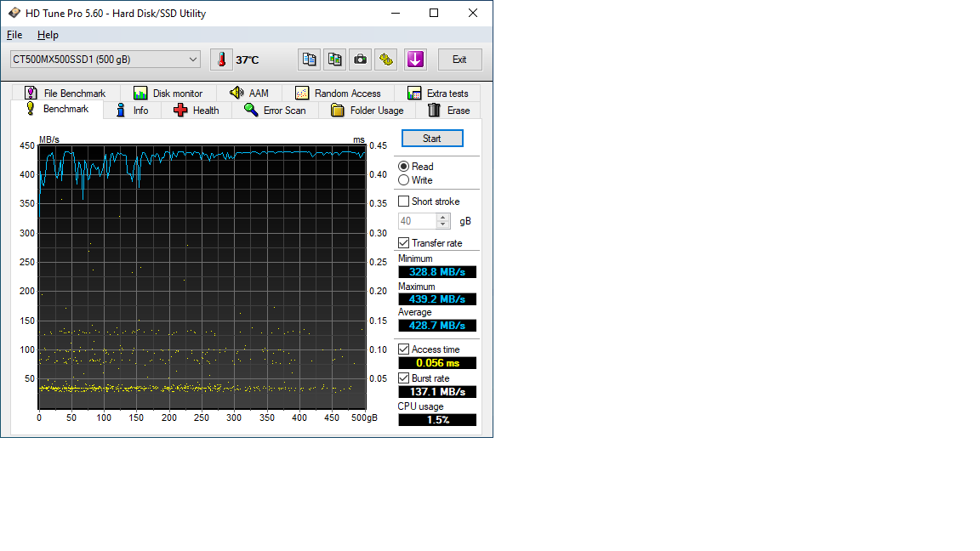Screen dimensions: 980x551
Task: Click the Maximum 439.2 MB/s value
Action: click(437, 299)
